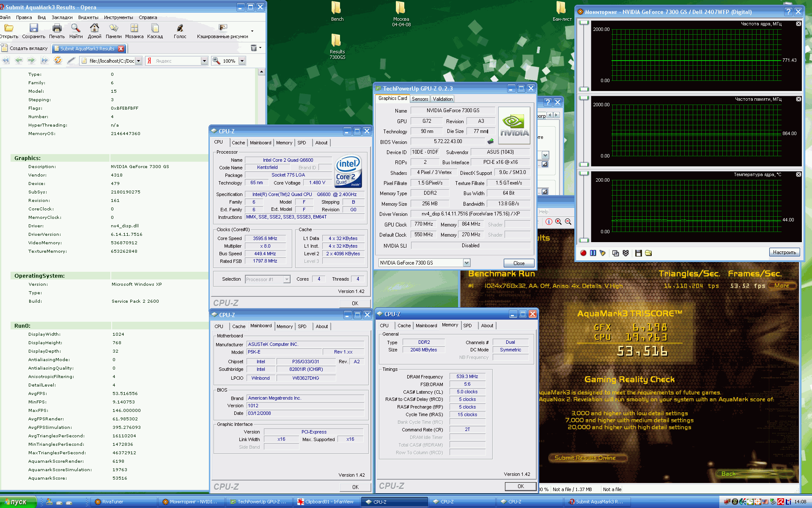The height and width of the screenshot is (508, 812).
Task: Click the Back button in AquaMark3
Action: (754, 474)
